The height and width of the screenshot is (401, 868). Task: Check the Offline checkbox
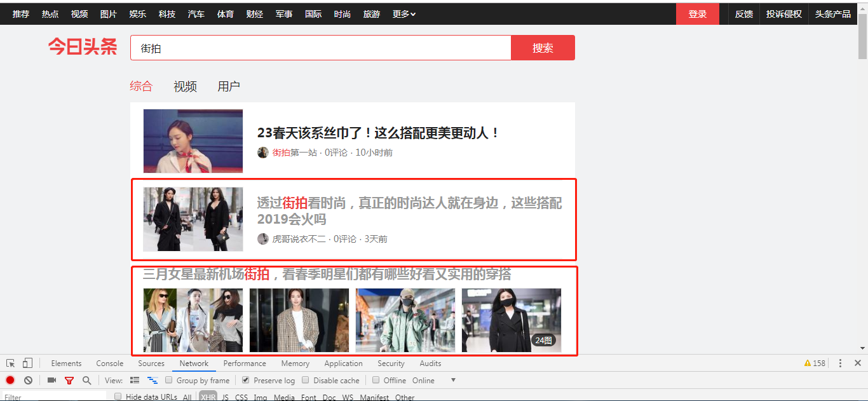point(376,380)
